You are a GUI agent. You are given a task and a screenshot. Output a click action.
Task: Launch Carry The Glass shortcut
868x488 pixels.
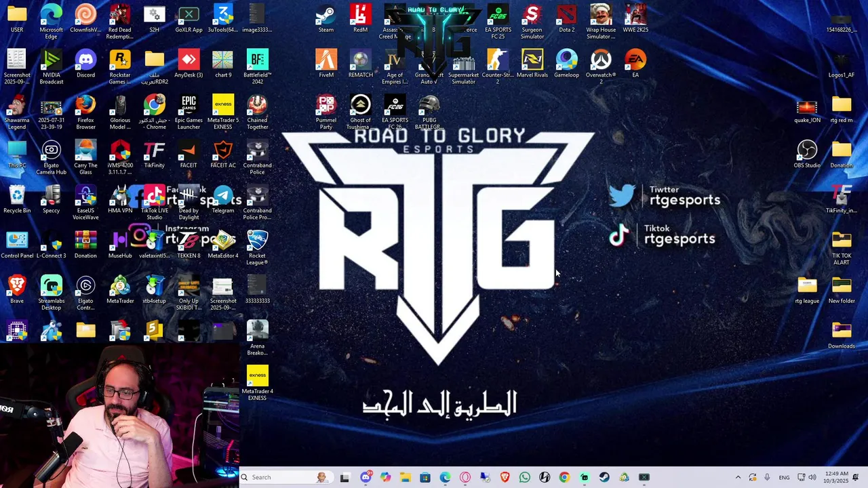coord(85,157)
